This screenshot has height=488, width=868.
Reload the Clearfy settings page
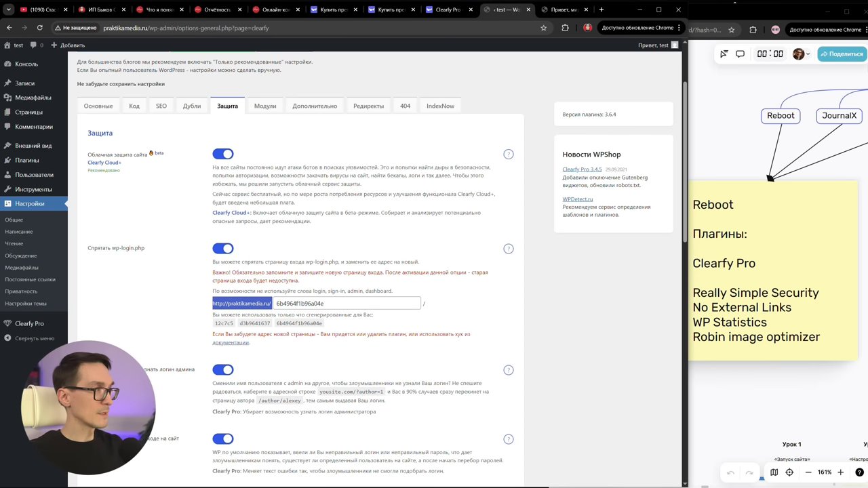point(40,28)
